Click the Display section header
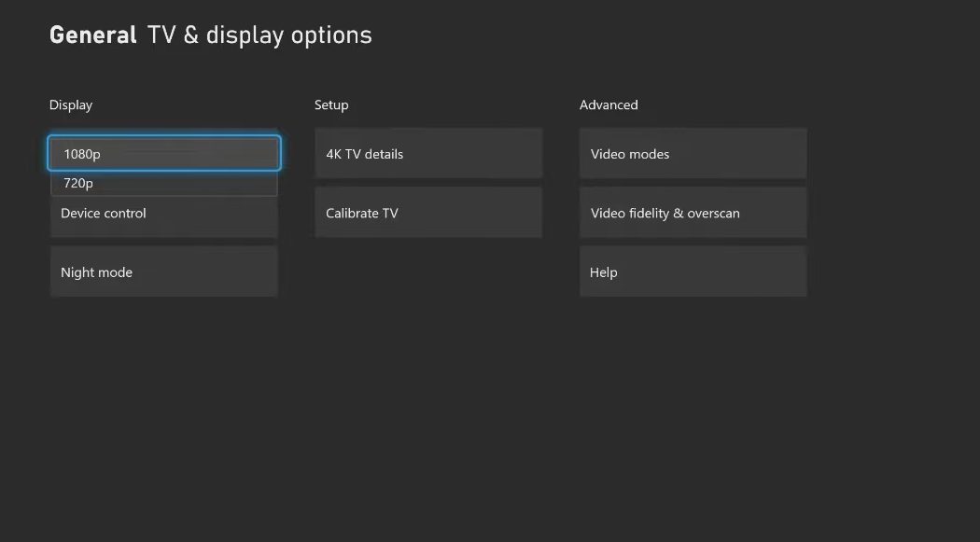The image size is (980, 542). click(70, 104)
